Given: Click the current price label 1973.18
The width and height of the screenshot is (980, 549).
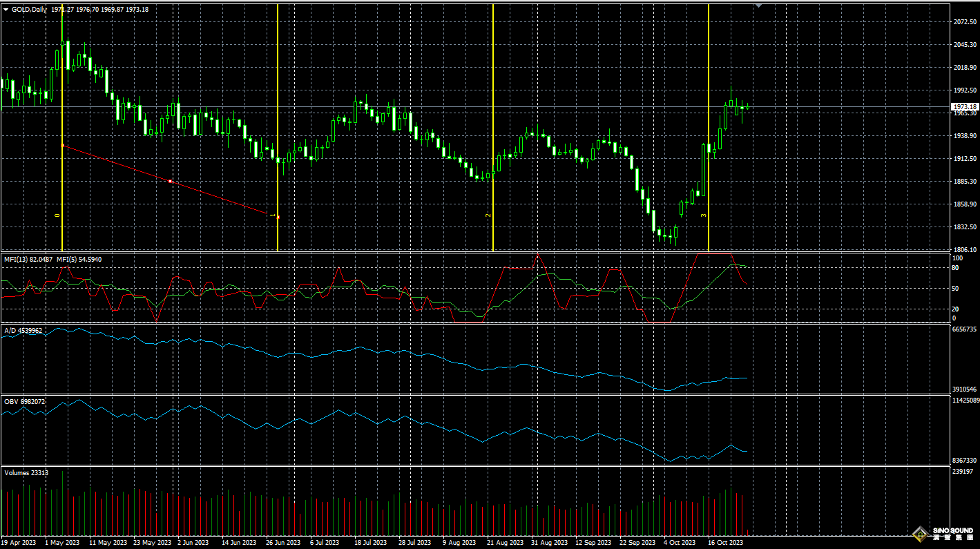Looking at the screenshot, I should [x=965, y=107].
